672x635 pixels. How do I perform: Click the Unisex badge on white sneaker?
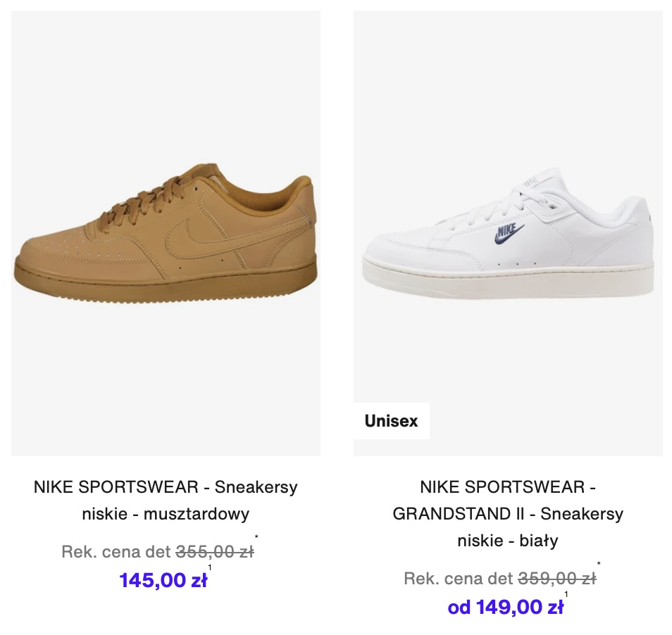click(x=391, y=421)
